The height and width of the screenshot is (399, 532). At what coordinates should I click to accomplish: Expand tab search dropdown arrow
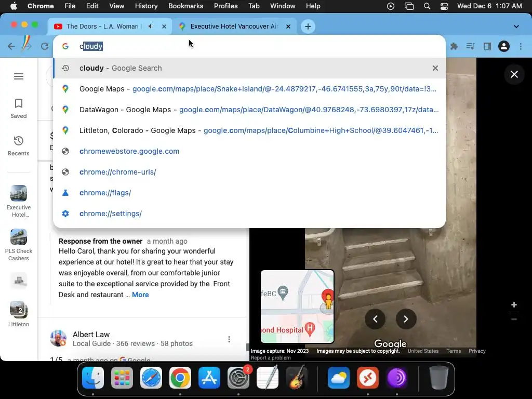click(x=516, y=26)
